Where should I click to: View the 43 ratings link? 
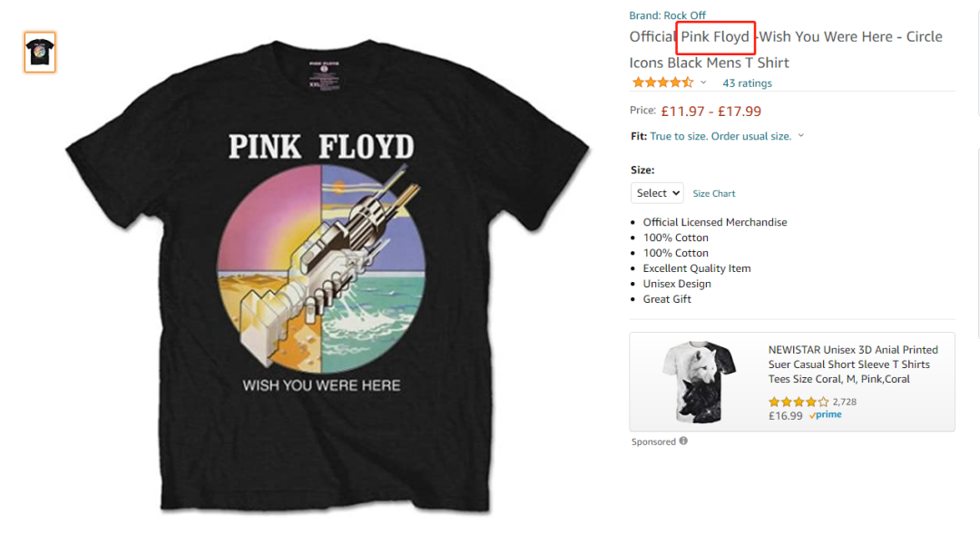pyautogui.click(x=747, y=83)
